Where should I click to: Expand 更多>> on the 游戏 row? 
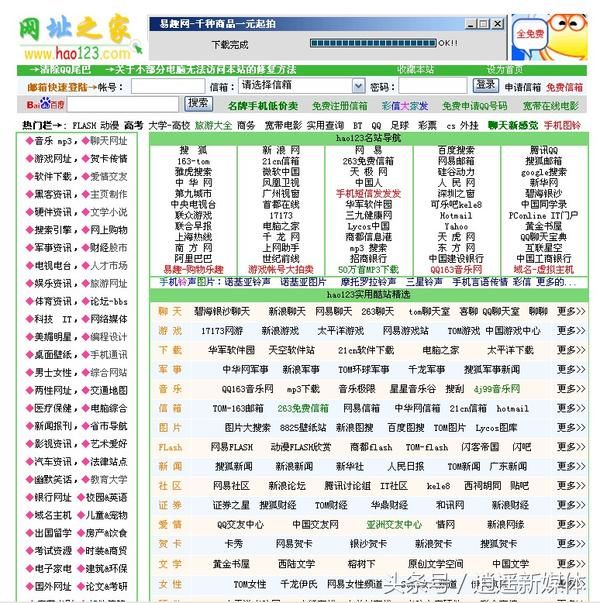(571, 330)
